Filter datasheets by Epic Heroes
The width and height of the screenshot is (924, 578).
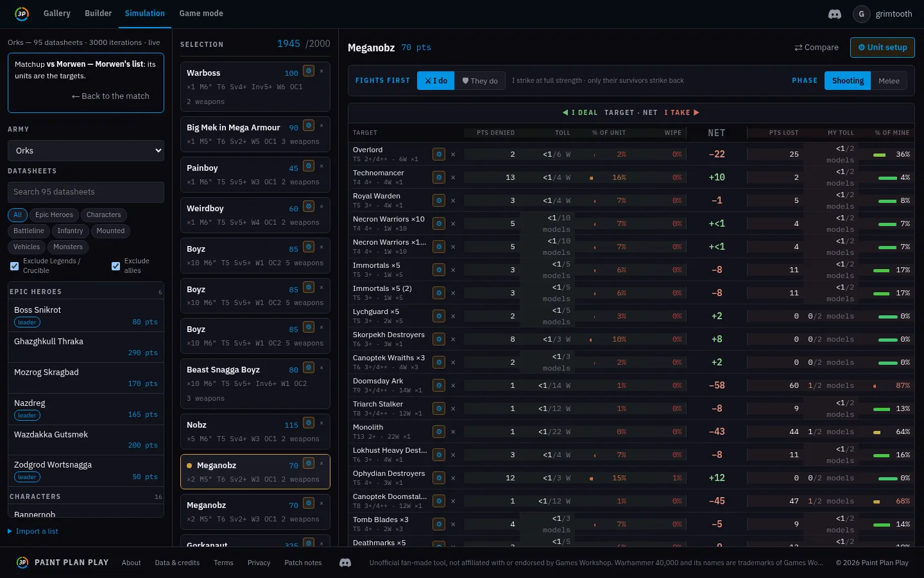pos(54,215)
